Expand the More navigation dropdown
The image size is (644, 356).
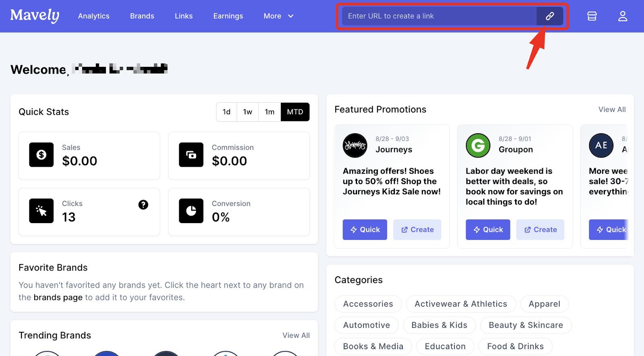click(278, 16)
